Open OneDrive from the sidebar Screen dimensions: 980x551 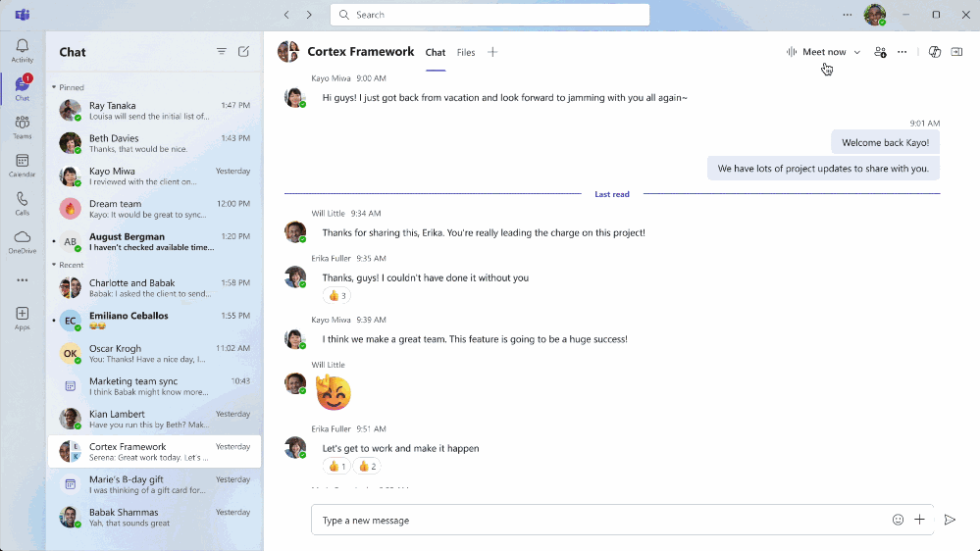pyautogui.click(x=22, y=242)
